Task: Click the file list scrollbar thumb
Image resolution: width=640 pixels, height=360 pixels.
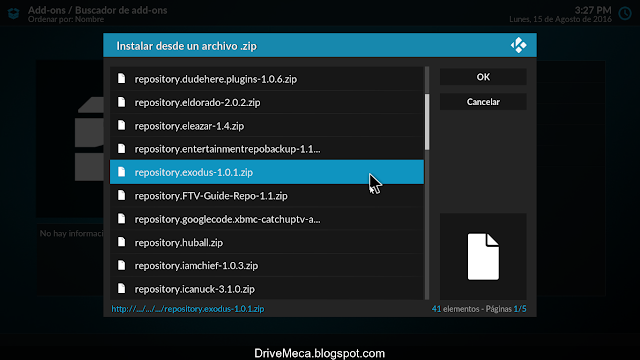Action: point(427,122)
